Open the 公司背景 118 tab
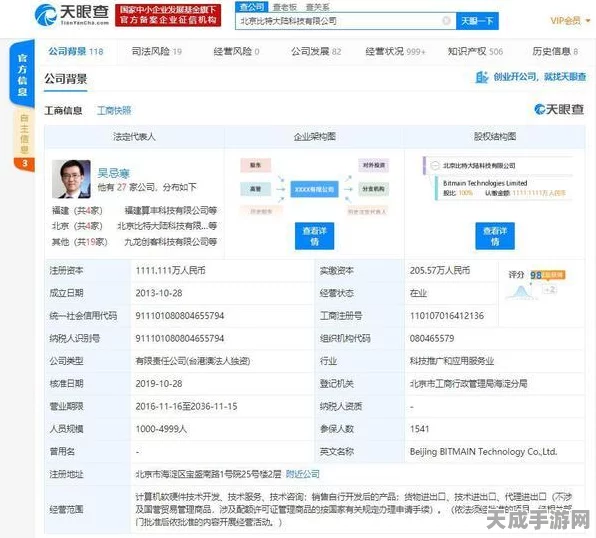Screen dimensions: 596x538 tap(76, 51)
